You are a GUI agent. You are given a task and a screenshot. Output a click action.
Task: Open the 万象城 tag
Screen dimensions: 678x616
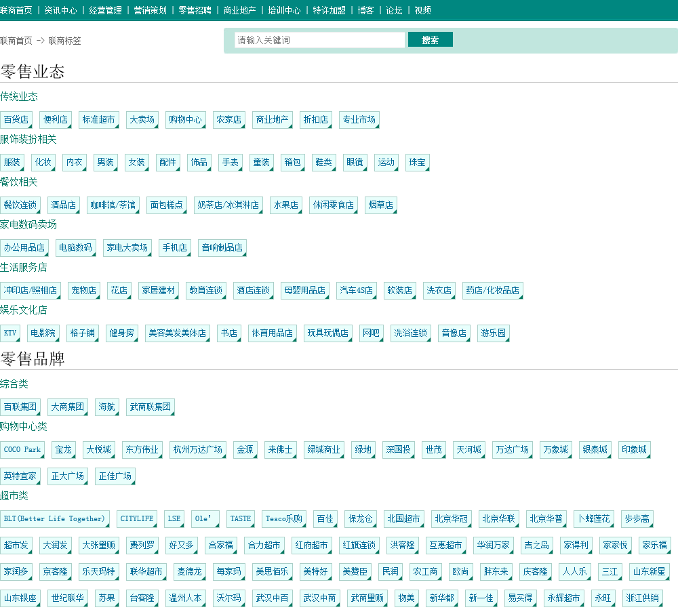coord(556,450)
